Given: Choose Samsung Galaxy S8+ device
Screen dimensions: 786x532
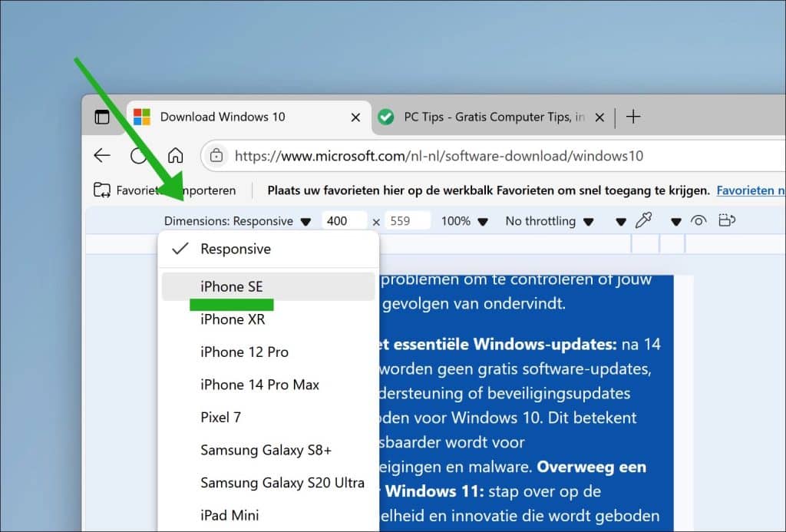Looking at the screenshot, I should pos(268,450).
